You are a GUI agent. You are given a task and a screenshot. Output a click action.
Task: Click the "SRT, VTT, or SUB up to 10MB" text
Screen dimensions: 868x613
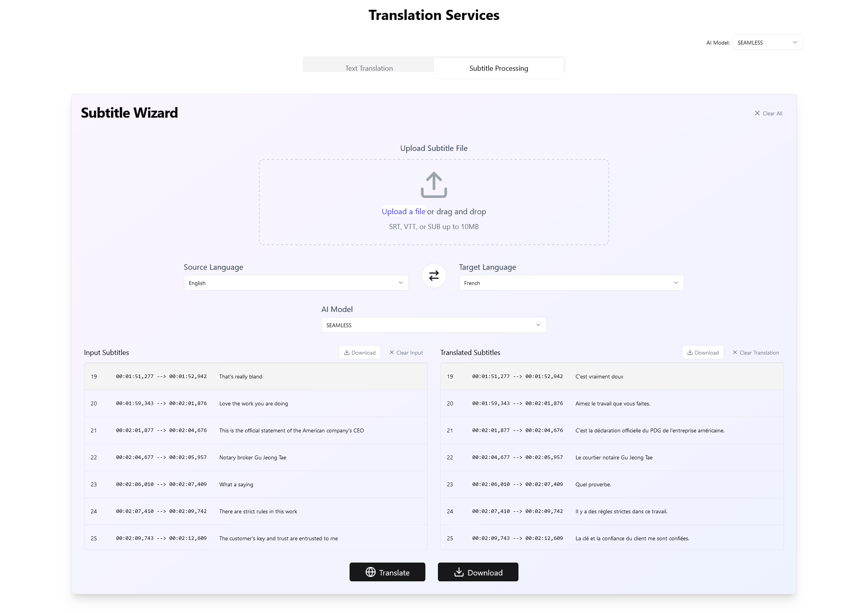click(x=434, y=227)
